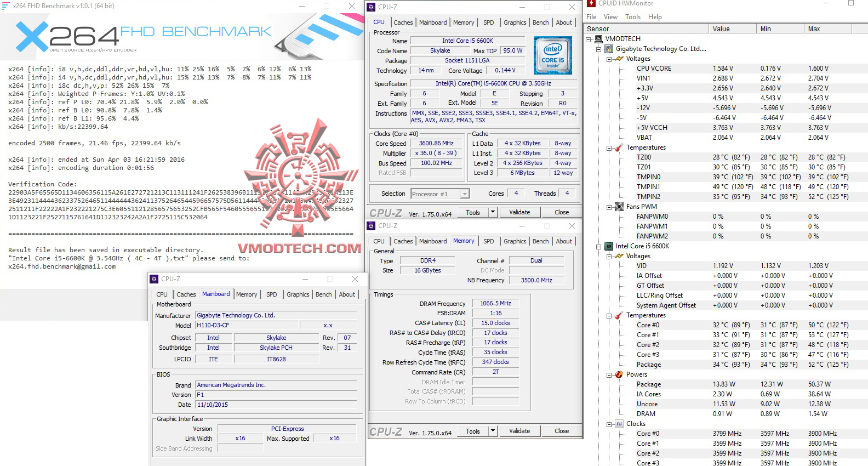
Task: Open the About tab in the CPU-Z Mainboard window
Action: [x=347, y=294]
